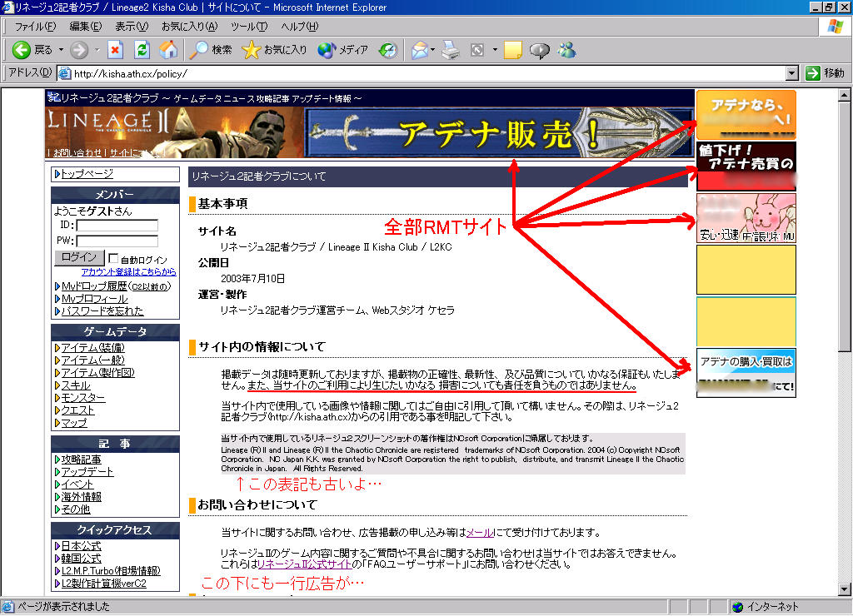
Task: Open the トップページ link
Action: pos(87,173)
